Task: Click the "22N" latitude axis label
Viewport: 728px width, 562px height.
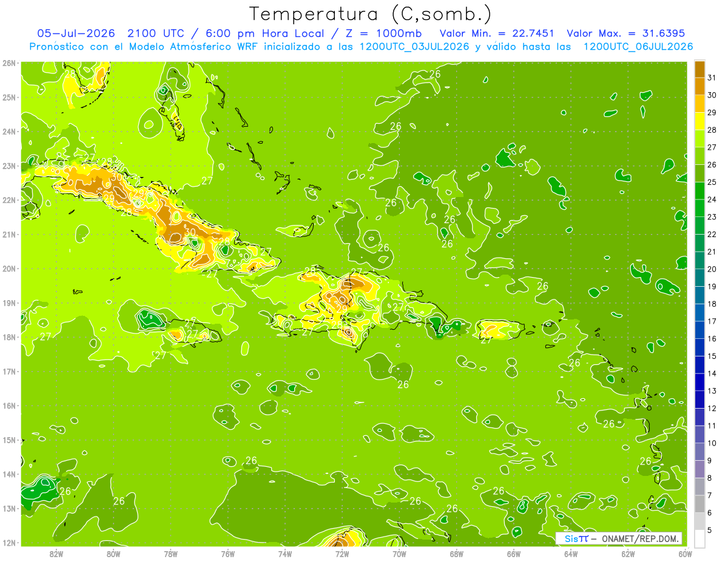Action: tap(9, 200)
